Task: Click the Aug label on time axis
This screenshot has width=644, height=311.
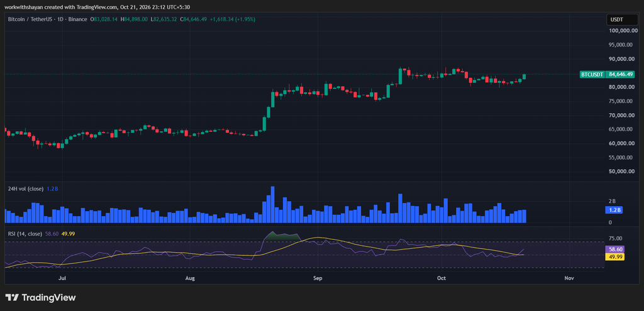Action: point(190,278)
